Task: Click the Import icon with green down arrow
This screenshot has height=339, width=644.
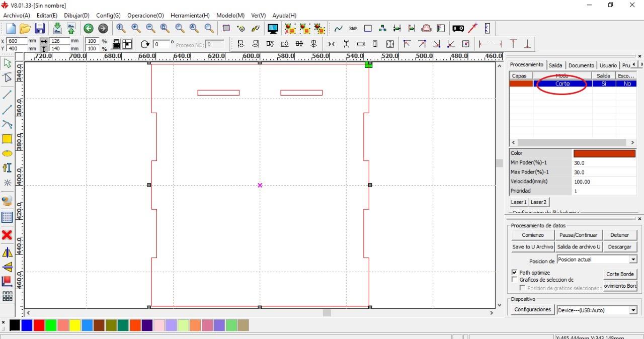Action: (x=57, y=29)
